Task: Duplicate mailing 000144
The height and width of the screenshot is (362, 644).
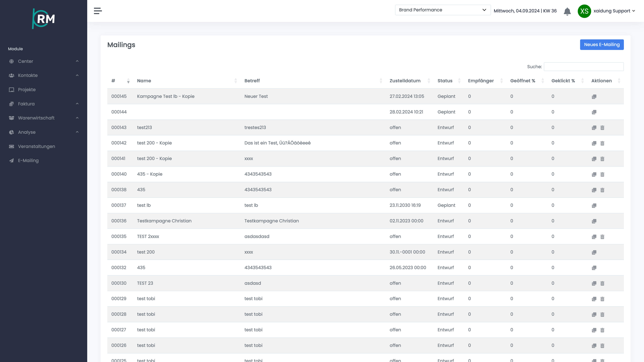Action: [x=594, y=112]
